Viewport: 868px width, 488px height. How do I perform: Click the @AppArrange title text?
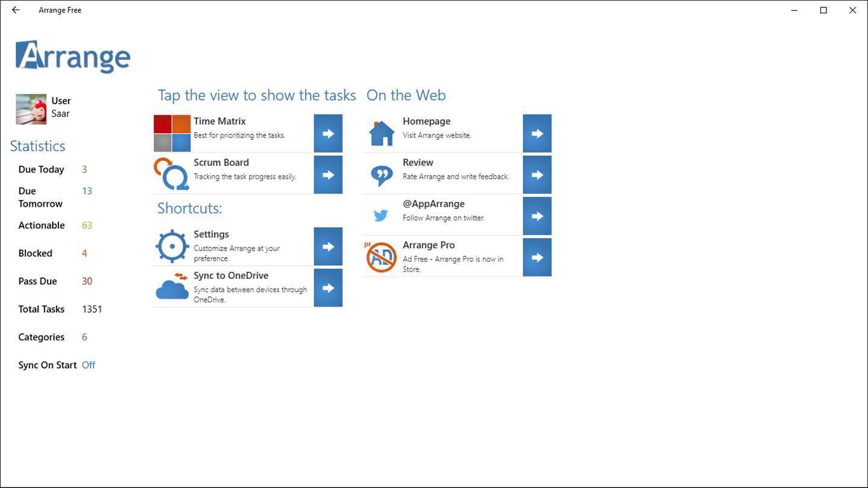coord(433,204)
